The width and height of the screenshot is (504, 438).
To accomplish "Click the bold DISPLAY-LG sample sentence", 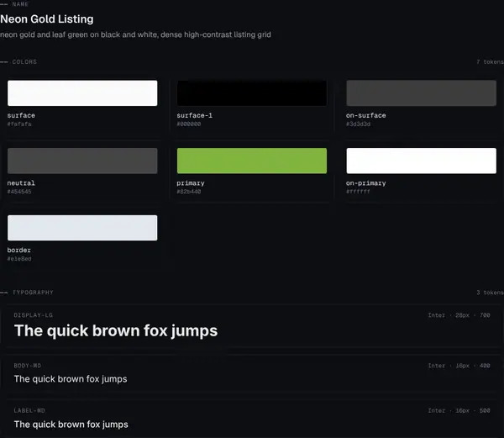I will (x=116, y=331).
